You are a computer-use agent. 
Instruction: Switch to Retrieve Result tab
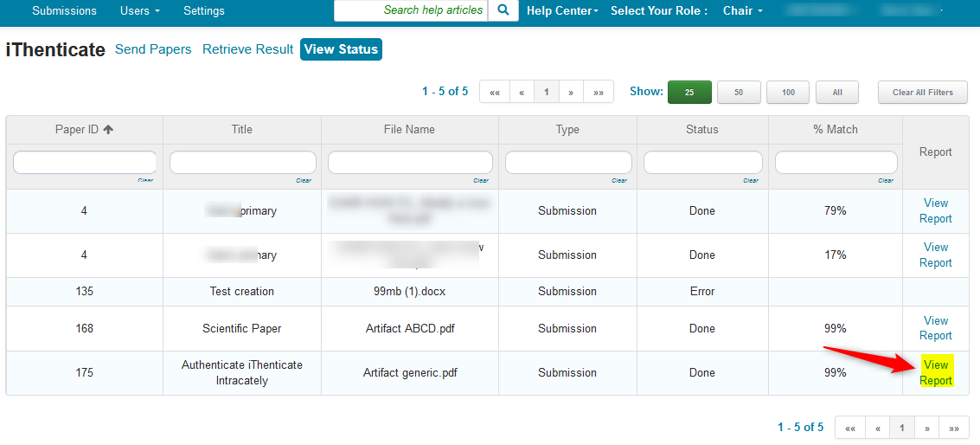point(247,49)
